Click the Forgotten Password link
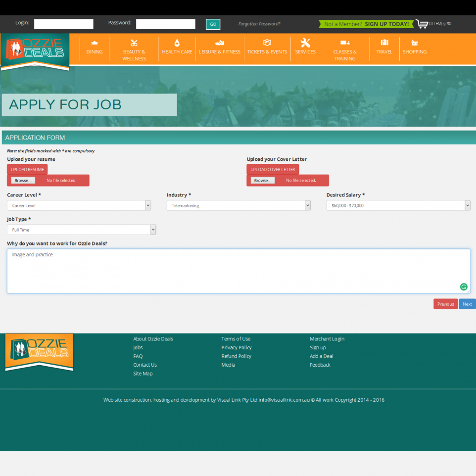This screenshot has width=476, height=476. [x=259, y=24]
